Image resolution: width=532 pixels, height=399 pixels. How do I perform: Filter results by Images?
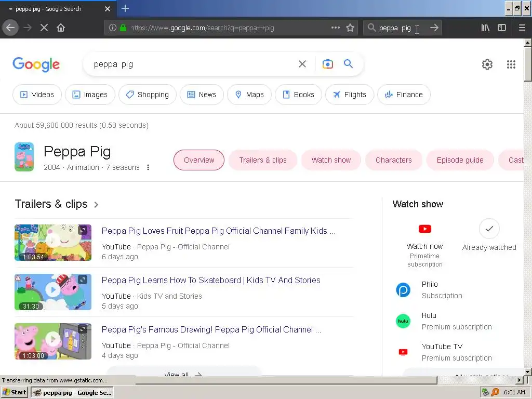(x=90, y=95)
